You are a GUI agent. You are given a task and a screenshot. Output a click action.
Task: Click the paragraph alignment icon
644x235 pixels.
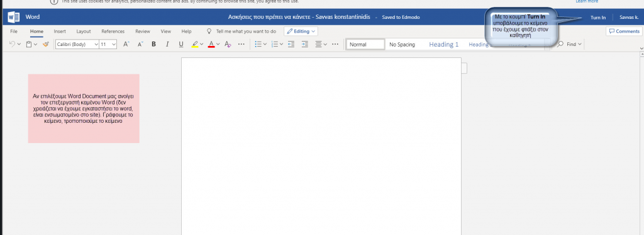pos(318,44)
